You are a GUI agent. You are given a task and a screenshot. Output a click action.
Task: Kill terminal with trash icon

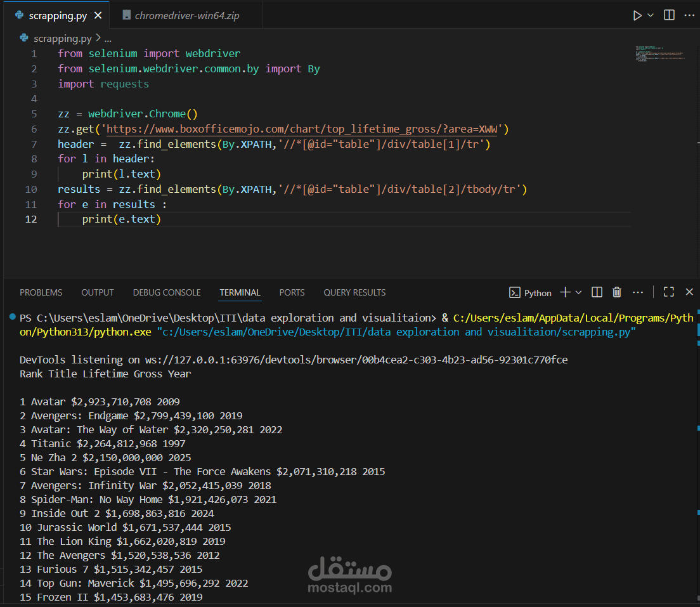616,292
